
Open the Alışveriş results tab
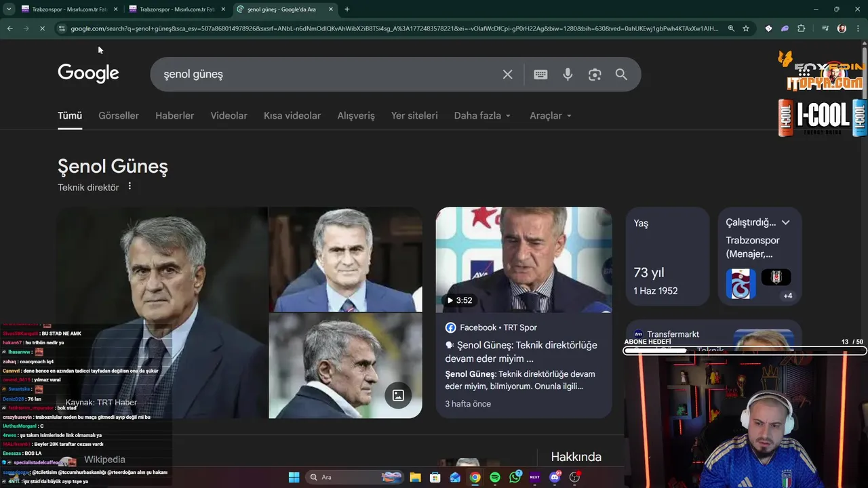[x=356, y=116]
